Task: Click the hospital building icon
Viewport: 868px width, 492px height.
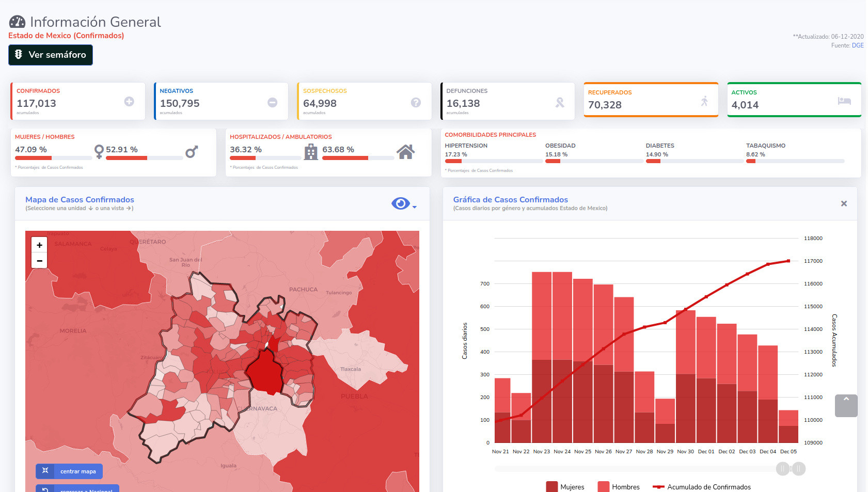Action: click(x=311, y=152)
